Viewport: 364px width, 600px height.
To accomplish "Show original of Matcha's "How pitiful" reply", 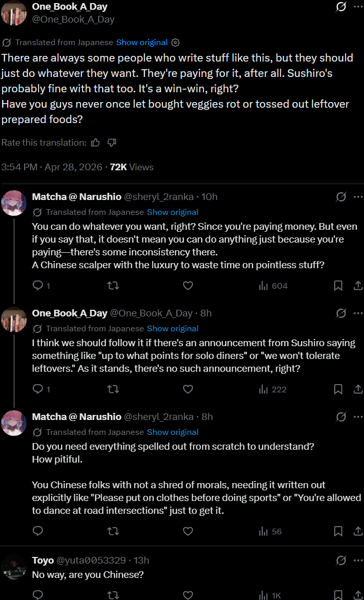I will tap(173, 432).
